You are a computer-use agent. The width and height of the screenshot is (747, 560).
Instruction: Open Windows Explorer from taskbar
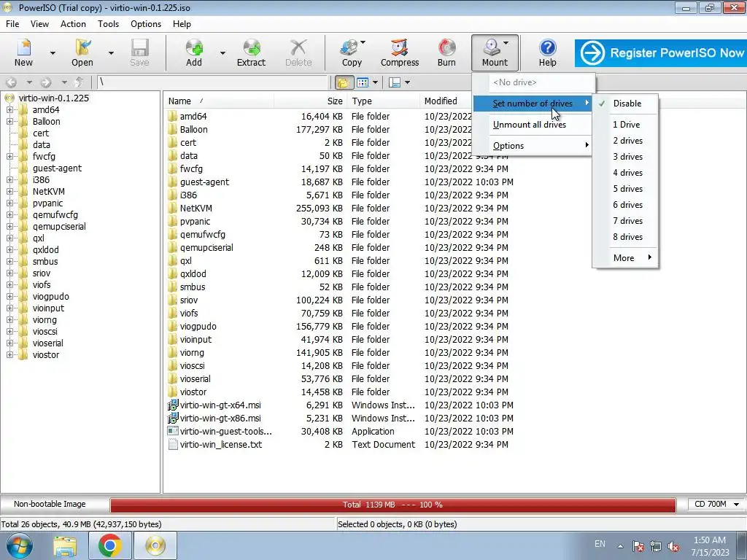(65, 545)
